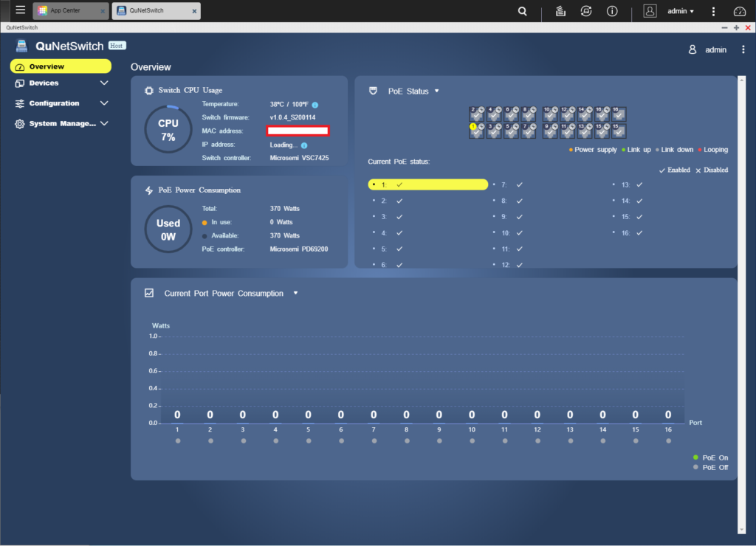
Task: Select port 10 jack in the PoE diagram
Action: tap(550, 114)
